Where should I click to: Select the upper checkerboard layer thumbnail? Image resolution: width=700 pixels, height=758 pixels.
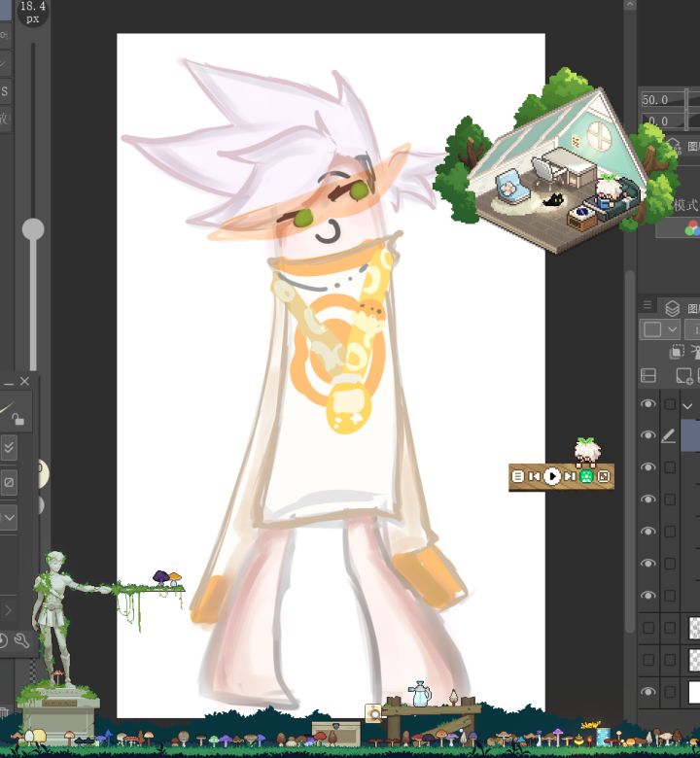694,628
